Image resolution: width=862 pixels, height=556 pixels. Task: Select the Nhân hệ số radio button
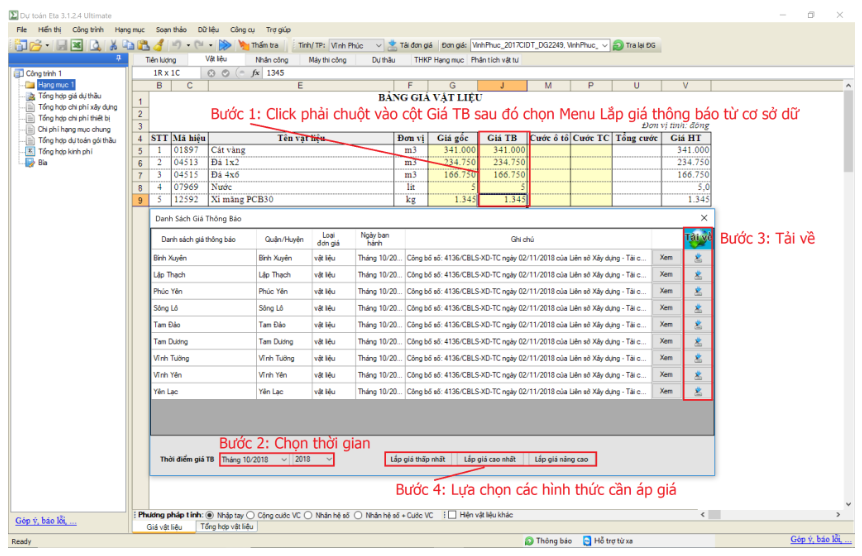click(x=308, y=515)
